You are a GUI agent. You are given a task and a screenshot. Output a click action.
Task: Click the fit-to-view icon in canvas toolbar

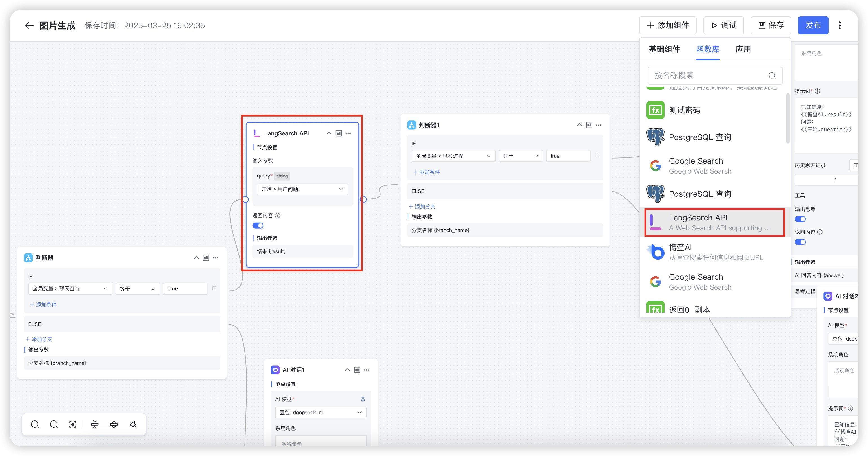click(73, 424)
